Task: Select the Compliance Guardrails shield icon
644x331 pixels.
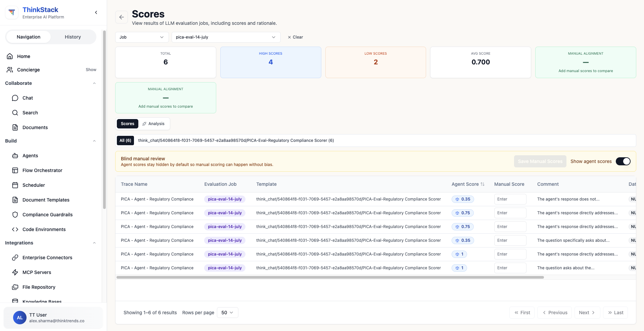Action: (x=15, y=215)
